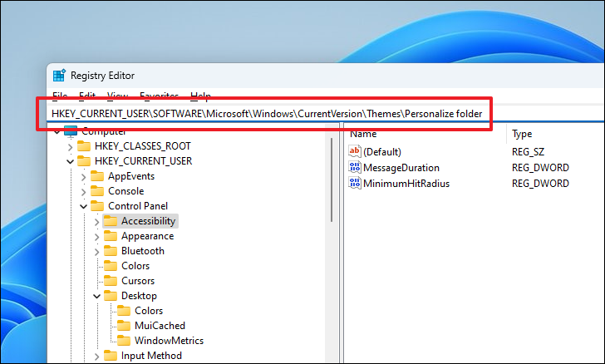Expand the AppEvents key
This screenshot has width=605, height=364.
point(83,177)
